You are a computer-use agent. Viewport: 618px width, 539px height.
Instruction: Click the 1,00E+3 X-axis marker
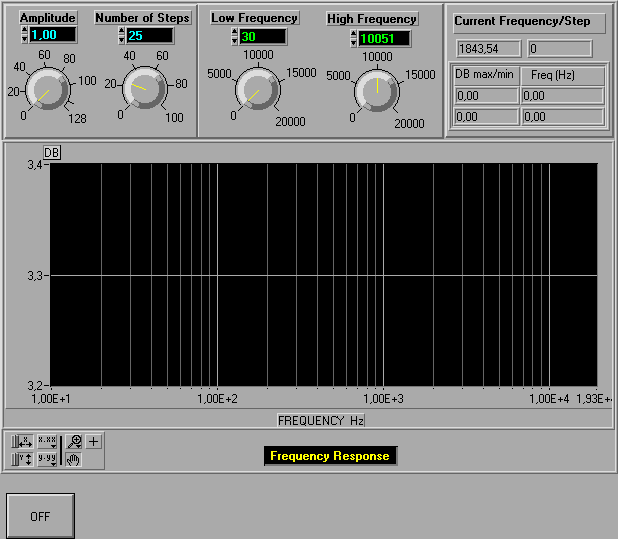(383, 399)
